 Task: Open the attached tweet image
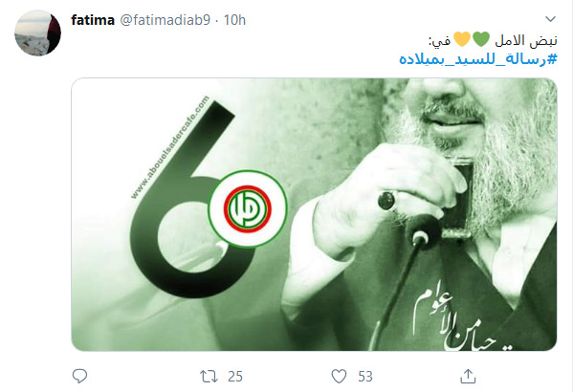pos(314,214)
